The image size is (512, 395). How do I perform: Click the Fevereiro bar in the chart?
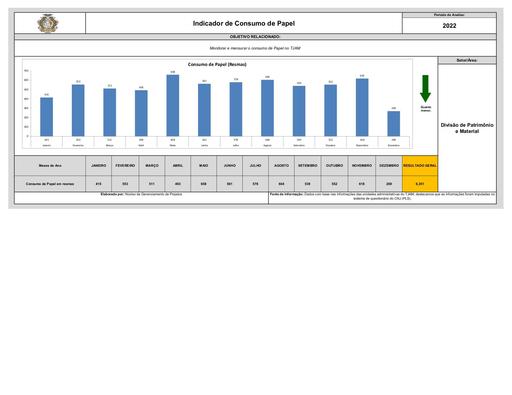78,110
